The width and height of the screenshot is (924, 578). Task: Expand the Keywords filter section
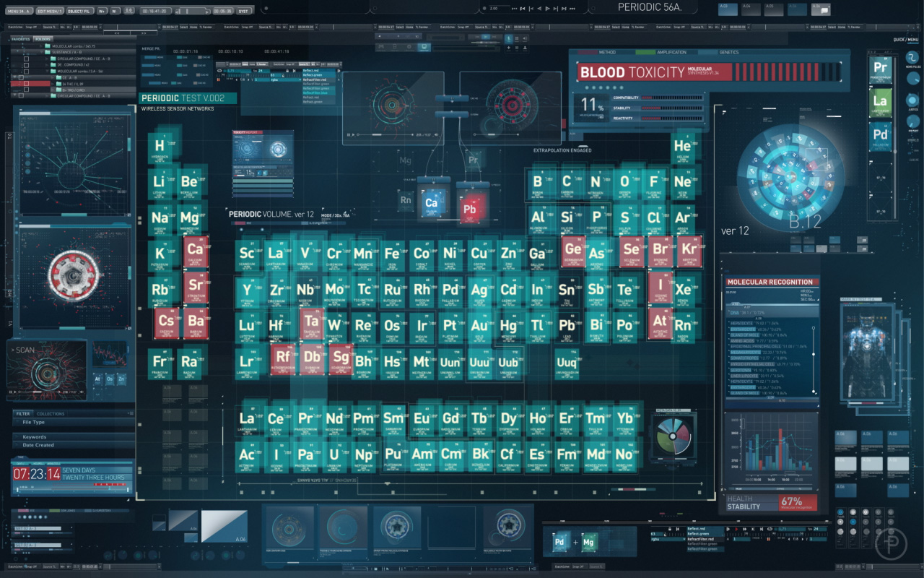34,437
